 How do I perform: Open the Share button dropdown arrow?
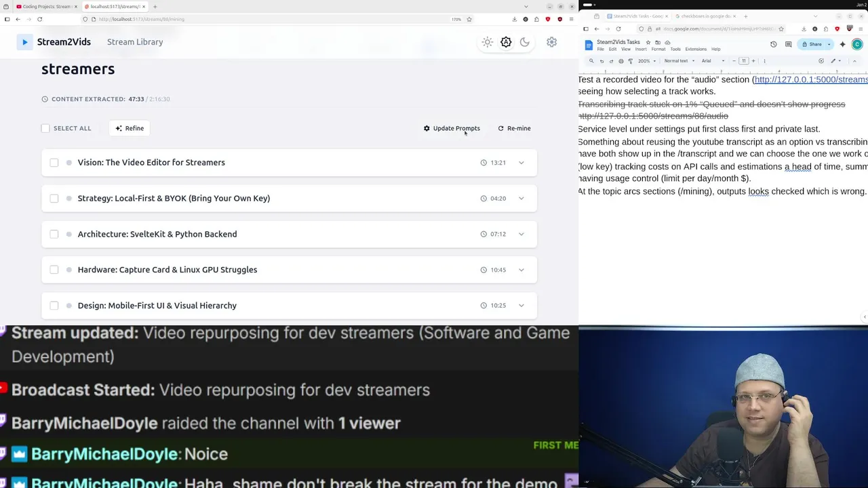click(829, 44)
